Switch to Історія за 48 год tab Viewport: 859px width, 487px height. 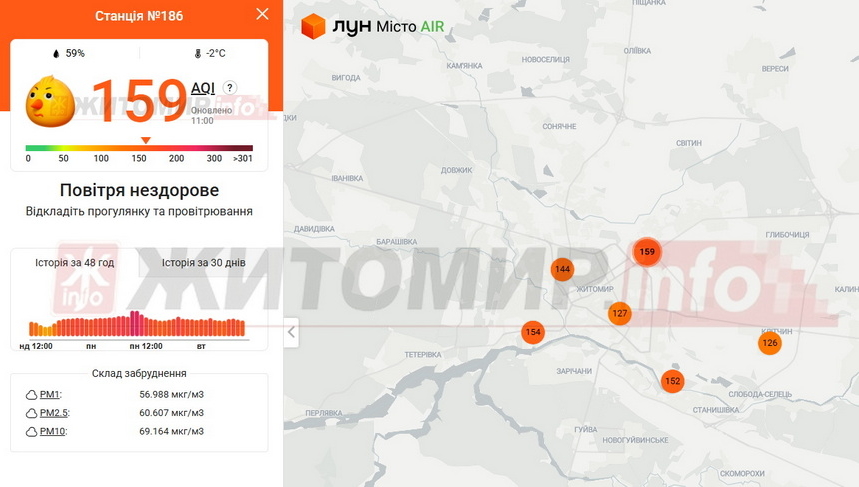[x=75, y=263]
